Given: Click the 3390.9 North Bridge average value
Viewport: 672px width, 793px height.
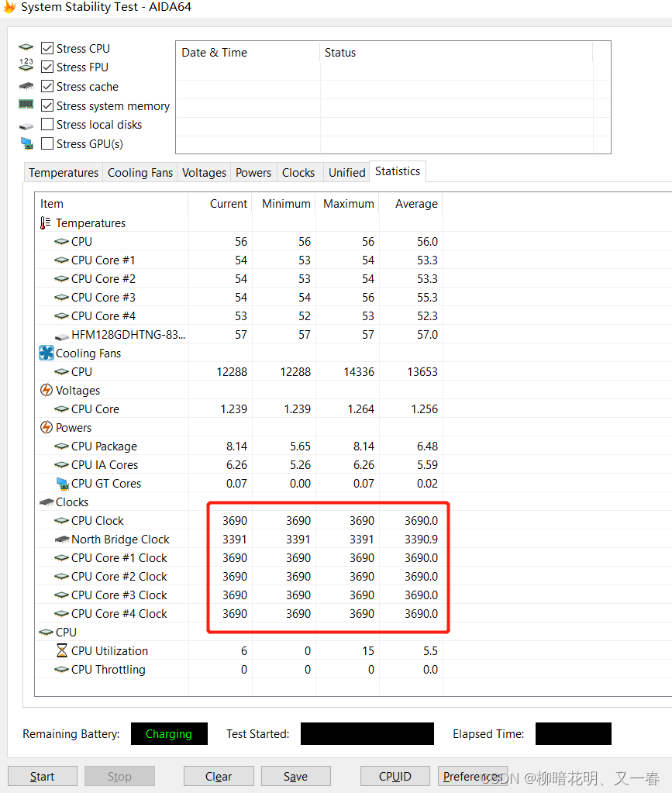Looking at the screenshot, I should (x=421, y=539).
